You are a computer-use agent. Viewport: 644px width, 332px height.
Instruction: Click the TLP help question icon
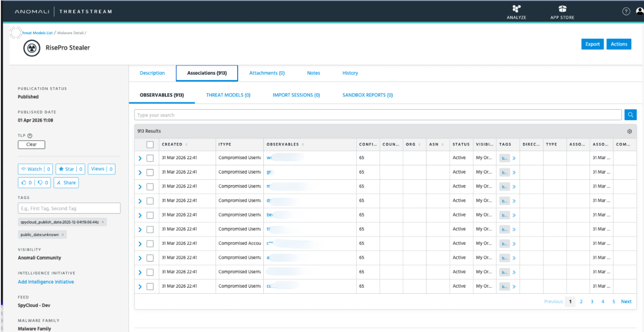click(x=30, y=135)
